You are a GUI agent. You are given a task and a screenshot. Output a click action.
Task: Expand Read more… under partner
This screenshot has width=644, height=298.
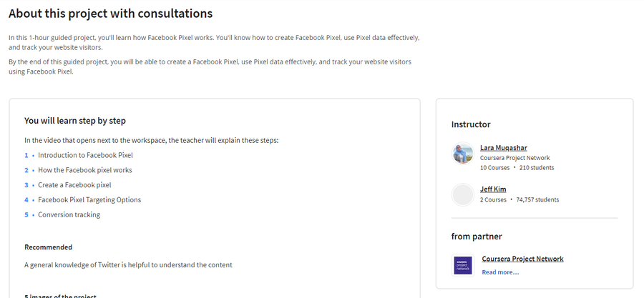point(500,272)
